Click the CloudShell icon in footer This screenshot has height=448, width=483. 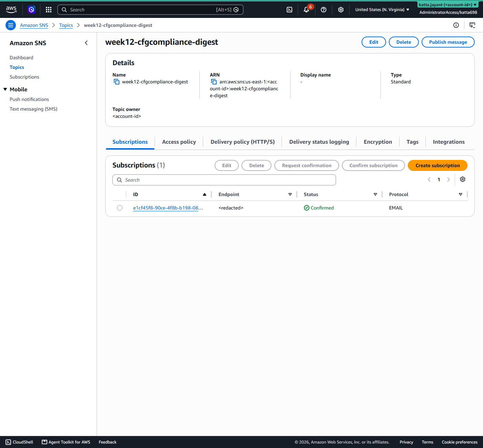coord(8,442)
